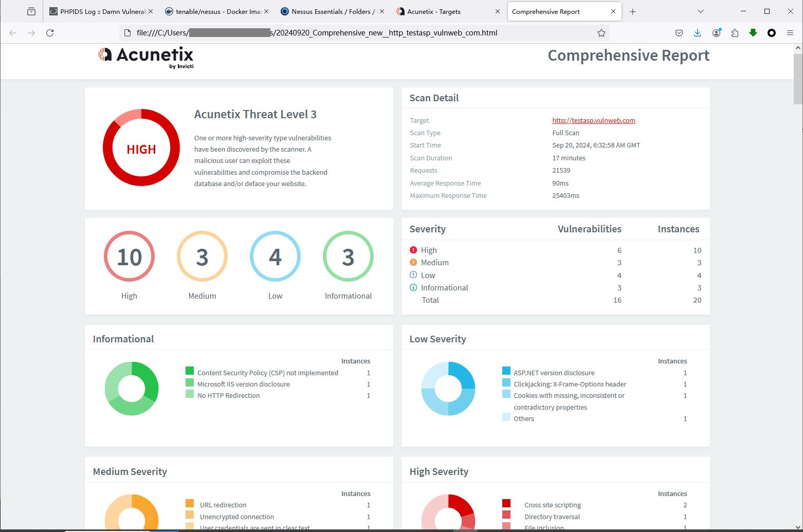Image resolution: width=803 pixels, height=532 pixels.
Task: Close the Acunetix - Targets tab
Action: [497, 11]
